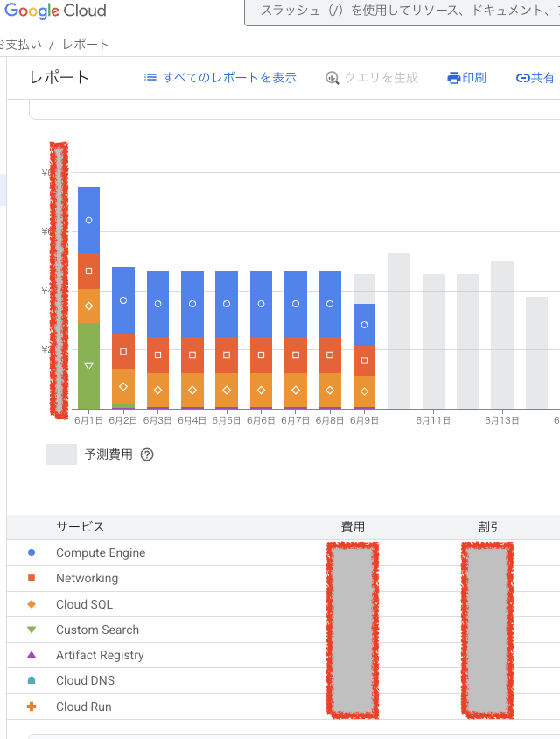Sort by the 割引 column header
The height and width of the screenshot is (739, 560).
tap(490, 527)
